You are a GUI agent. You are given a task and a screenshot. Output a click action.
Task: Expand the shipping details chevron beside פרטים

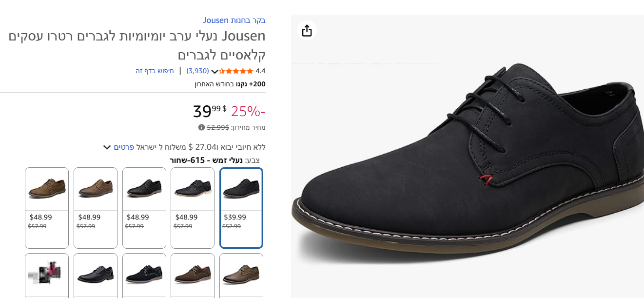pyautogui.click(x=107, y=147)
